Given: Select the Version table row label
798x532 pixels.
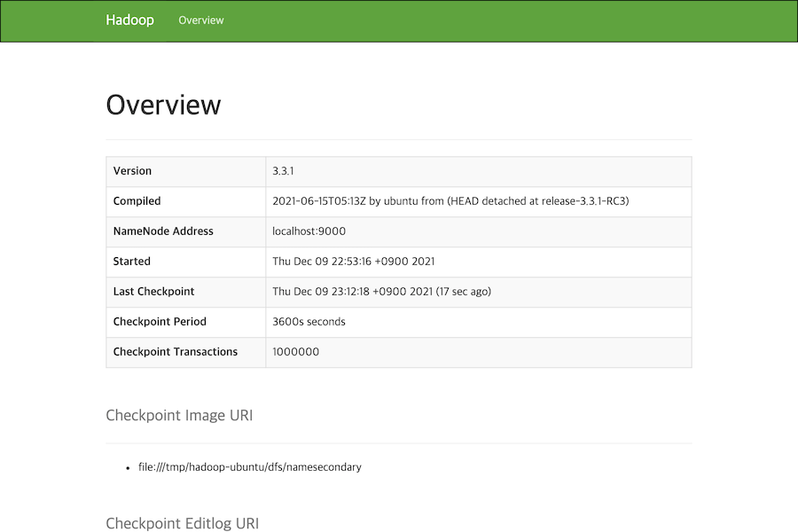Looking at the screenshot, I should pos(133,171).
